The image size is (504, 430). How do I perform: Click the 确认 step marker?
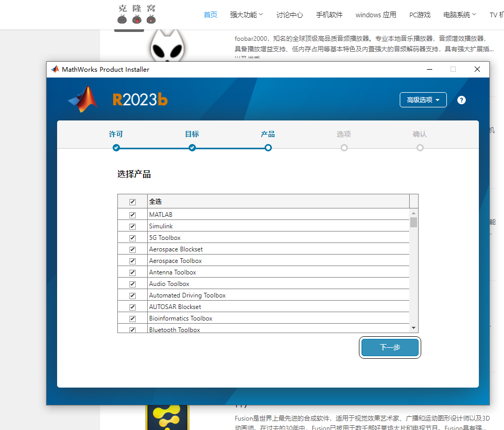420,148
